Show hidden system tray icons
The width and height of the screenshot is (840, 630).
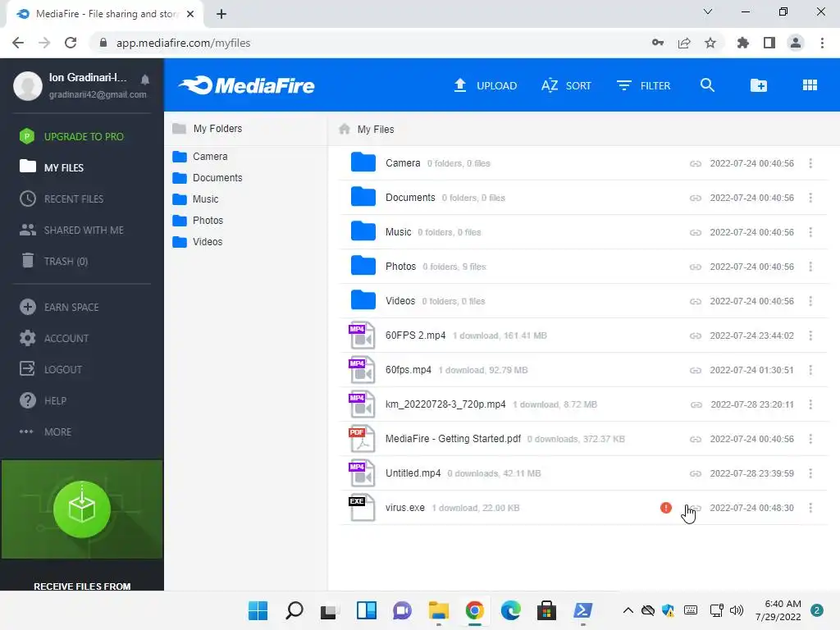pyautogui.click(x=628, y=610)
